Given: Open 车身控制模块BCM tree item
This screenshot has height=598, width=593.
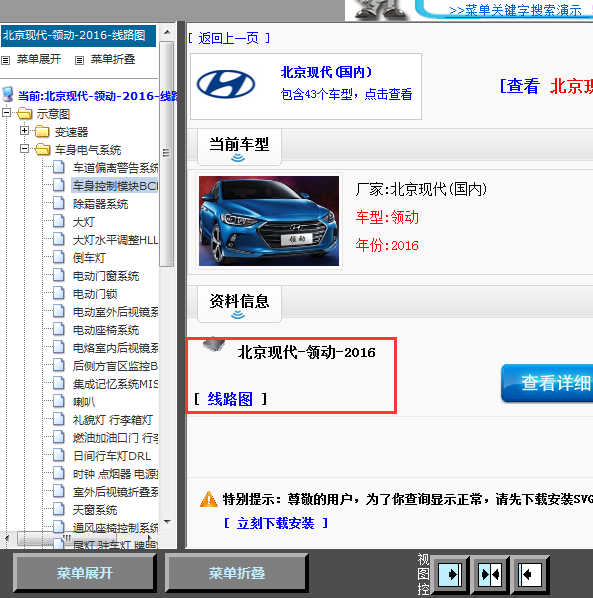Looking at the screenshot, I should click(x=115, y=186).
